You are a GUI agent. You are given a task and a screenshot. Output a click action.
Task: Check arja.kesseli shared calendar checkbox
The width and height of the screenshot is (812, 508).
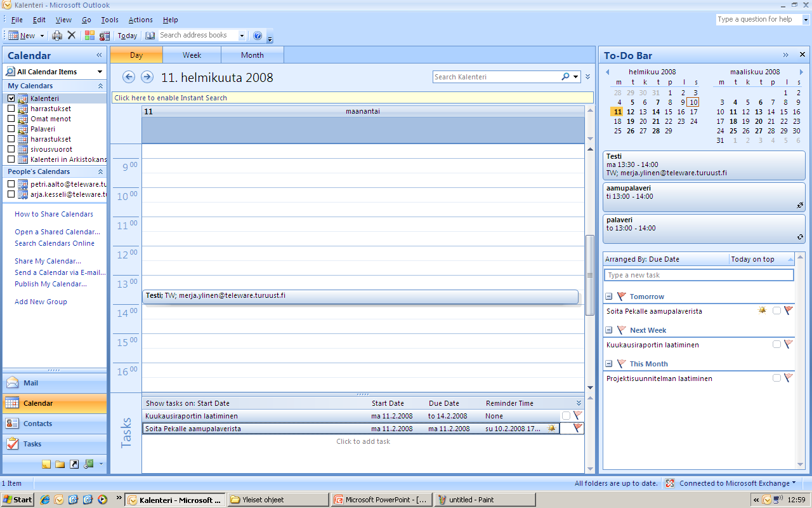(11, 194)
